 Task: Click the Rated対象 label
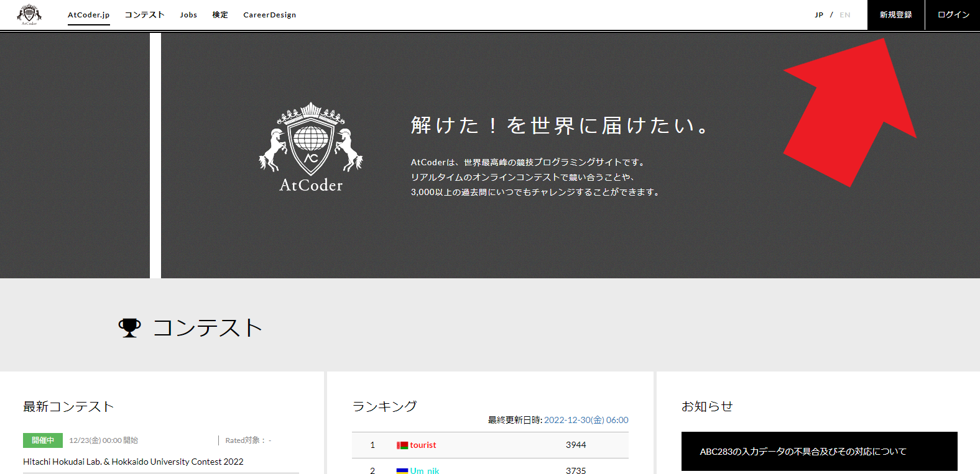248,440
